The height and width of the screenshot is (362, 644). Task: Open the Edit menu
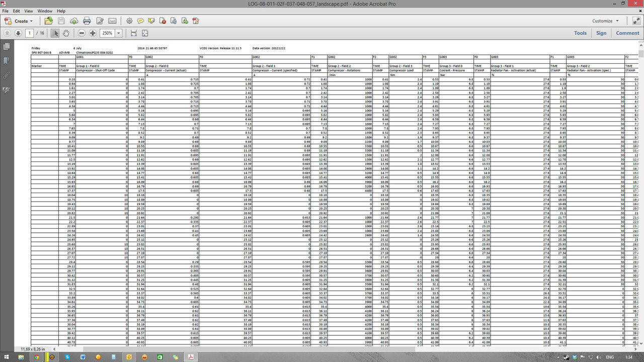[17, 11]
